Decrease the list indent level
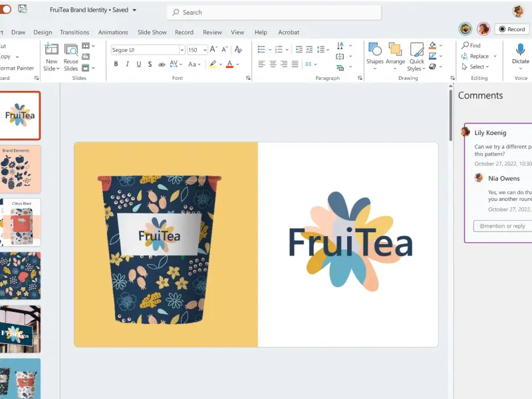Screen dimensions: 532x399 [299, 49]
